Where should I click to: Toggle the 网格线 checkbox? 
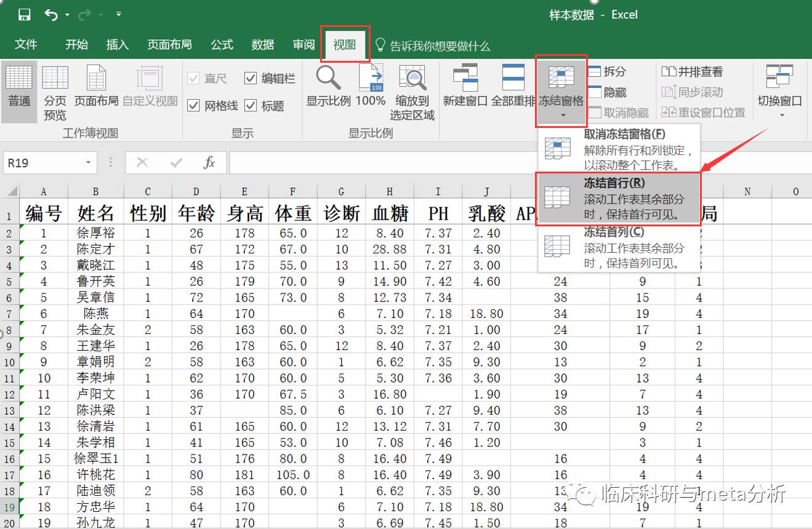tap(194, 106)
